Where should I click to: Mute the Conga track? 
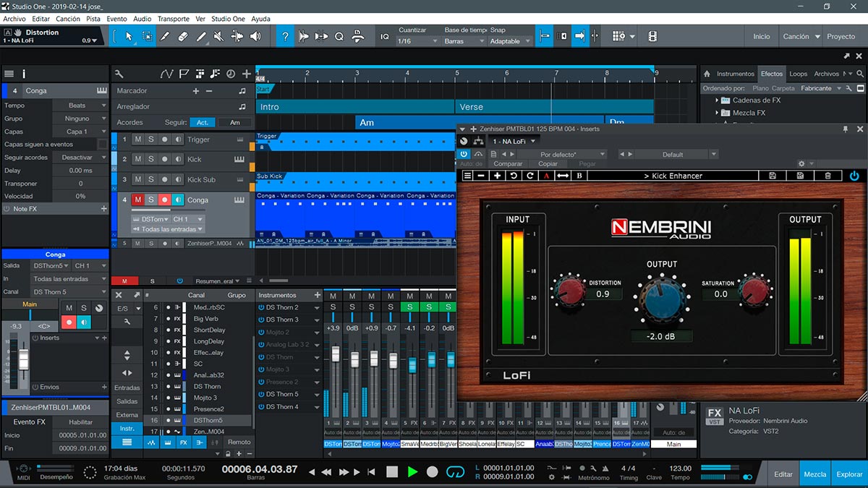click(x=137, y=200)
